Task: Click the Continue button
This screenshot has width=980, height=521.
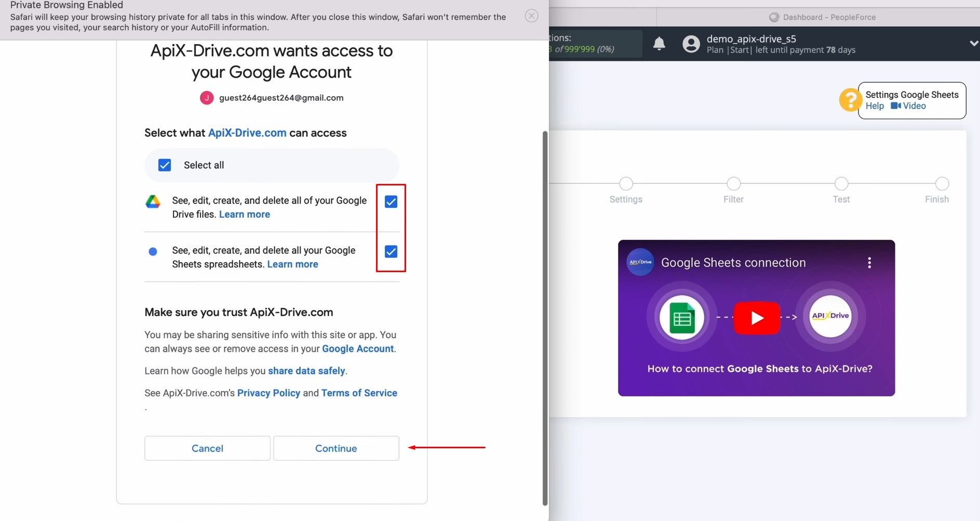Action: coord(336,448)
